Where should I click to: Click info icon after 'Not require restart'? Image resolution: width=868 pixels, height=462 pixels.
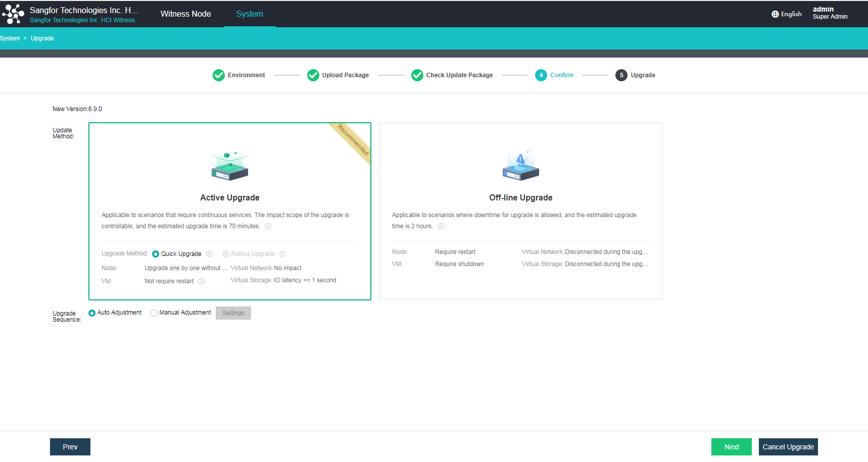(202, 281)
